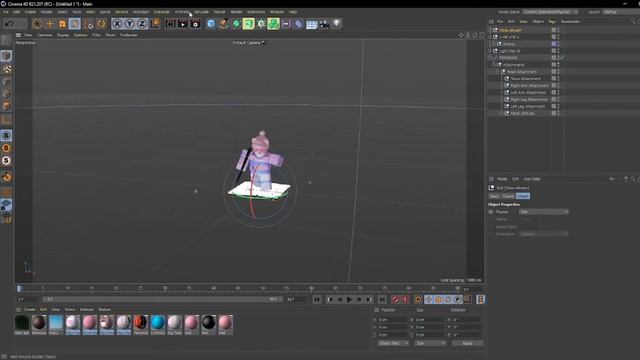
Task: Toggle the X axis lock
Action: (x=117, y=24)
